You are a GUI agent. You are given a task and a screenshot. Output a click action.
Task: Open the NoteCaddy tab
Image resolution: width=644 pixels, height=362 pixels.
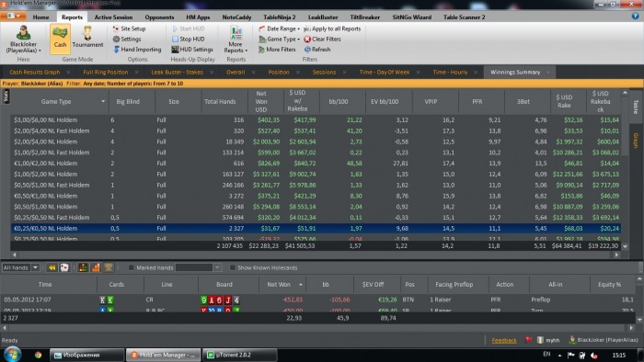point(236,17)
